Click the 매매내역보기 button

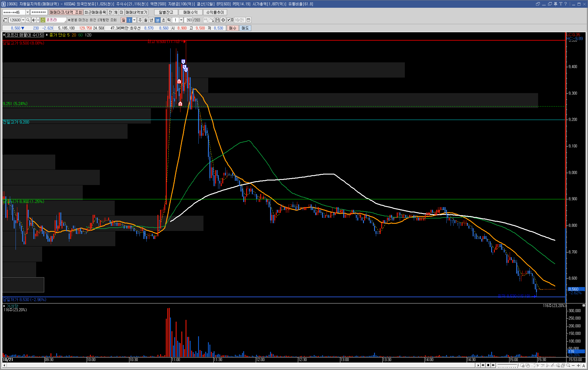[x=137, y=12]
